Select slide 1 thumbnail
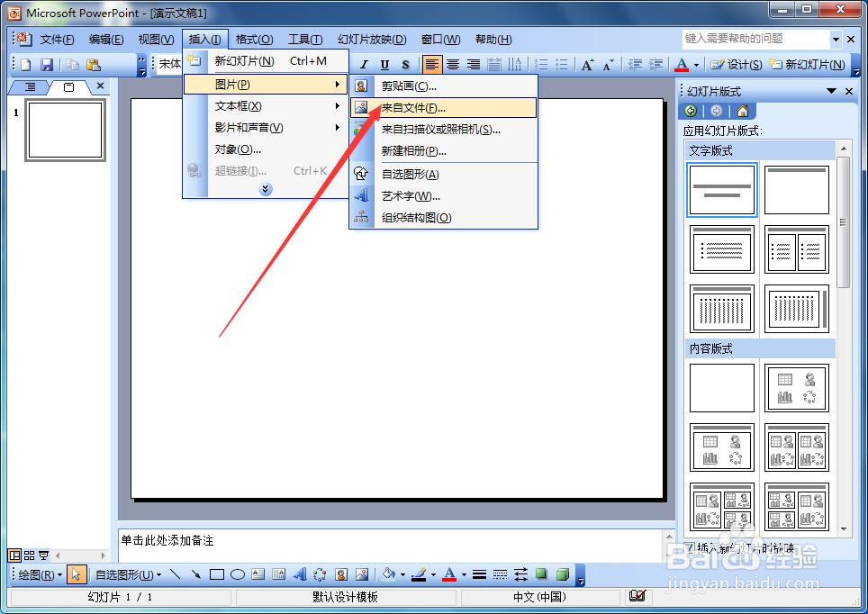This screenshot has height=614, width=868. pos(66,131)
